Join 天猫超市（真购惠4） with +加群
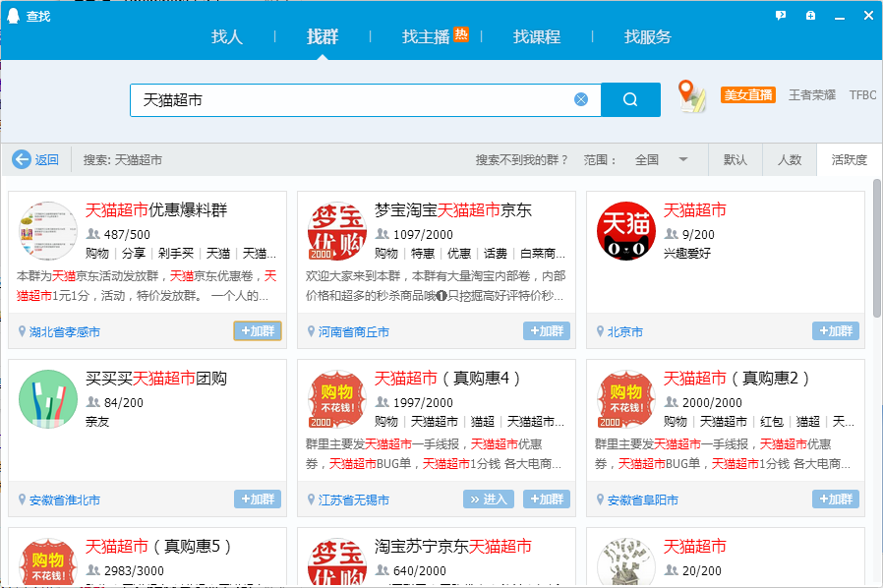Image resolution: width=883 pixels, height=588 pixels. (547, 499)
